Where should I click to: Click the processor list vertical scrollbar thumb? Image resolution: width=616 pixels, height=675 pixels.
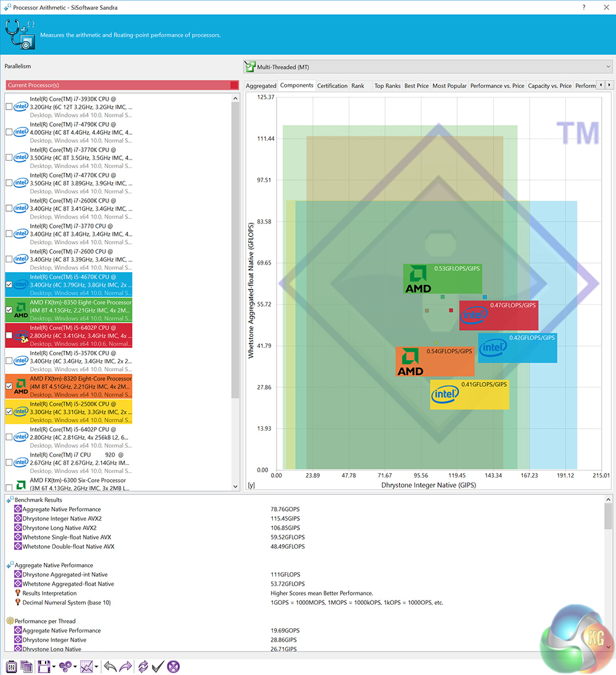[235, 251]
